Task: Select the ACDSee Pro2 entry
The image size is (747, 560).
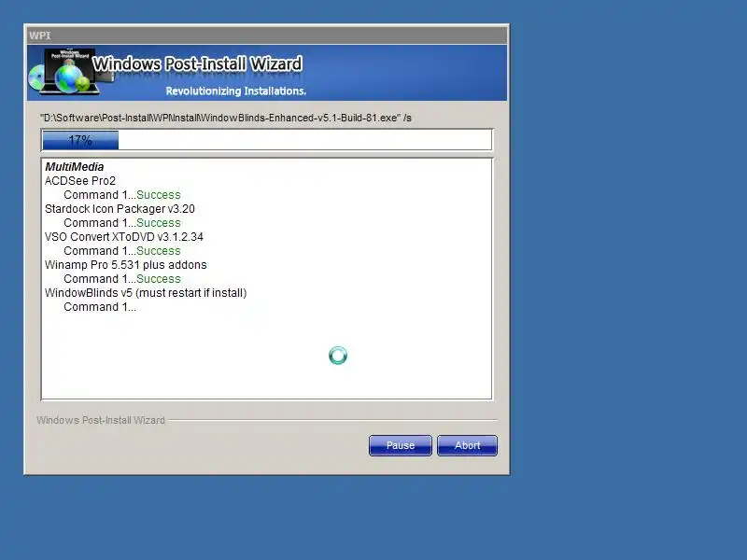Action: pos(80,181)
